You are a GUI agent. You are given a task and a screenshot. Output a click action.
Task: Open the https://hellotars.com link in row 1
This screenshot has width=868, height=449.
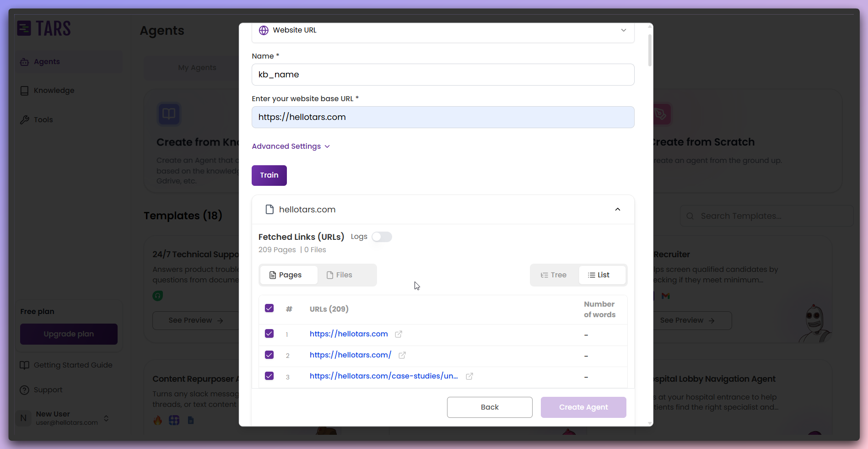click(x=349, y=334)
